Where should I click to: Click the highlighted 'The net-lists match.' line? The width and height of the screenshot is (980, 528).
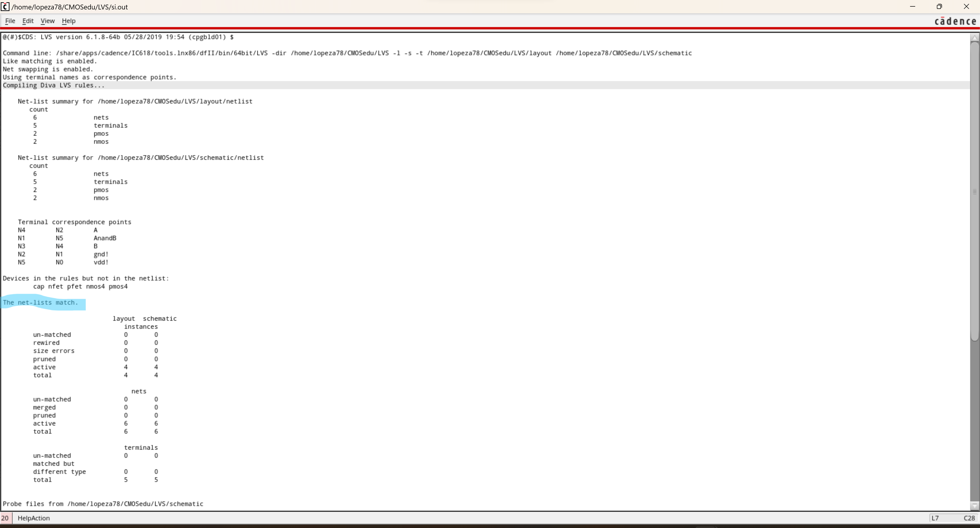tap(41, 303)
